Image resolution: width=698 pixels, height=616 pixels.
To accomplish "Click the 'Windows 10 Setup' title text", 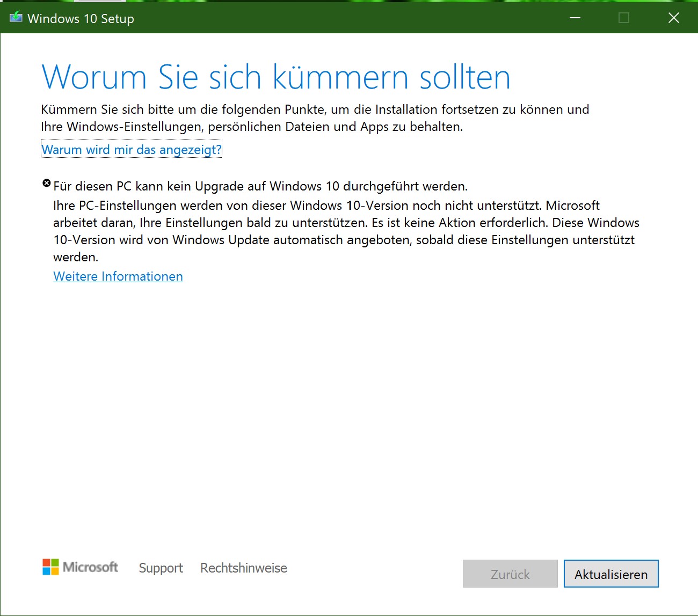I will [81, 18].
